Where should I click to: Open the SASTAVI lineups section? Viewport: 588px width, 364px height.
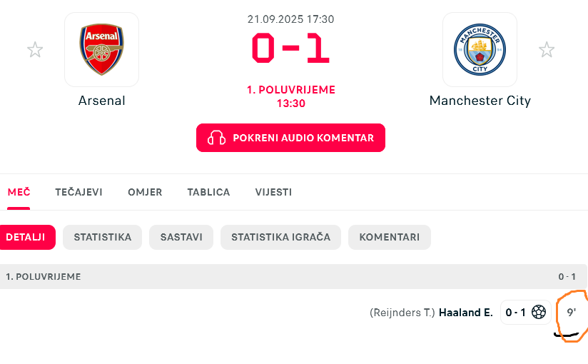click(x=181, y=237)
